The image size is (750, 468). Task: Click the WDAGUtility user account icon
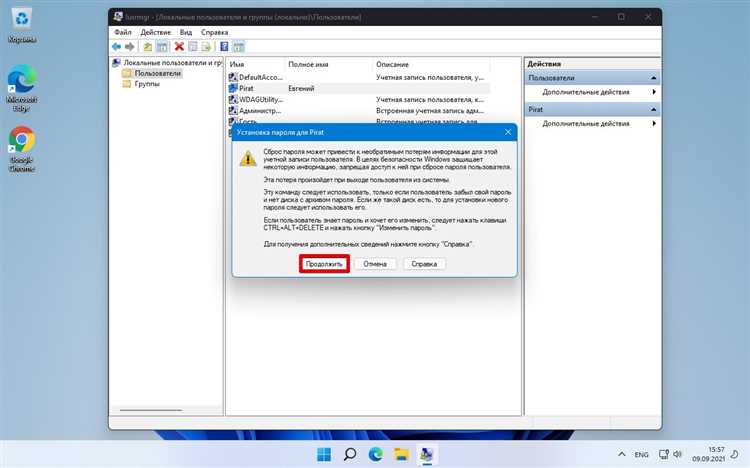233,100
